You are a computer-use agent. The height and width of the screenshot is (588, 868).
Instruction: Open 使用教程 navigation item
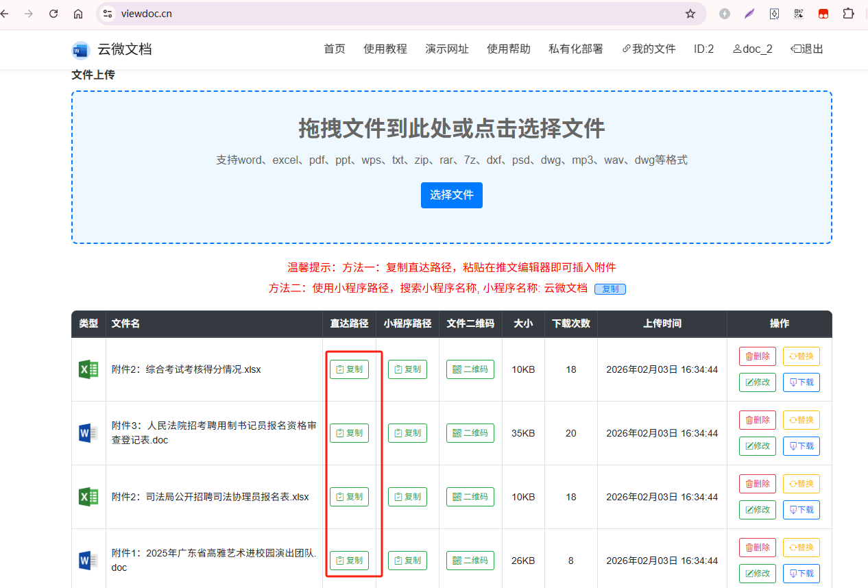(x=385, y=49)
